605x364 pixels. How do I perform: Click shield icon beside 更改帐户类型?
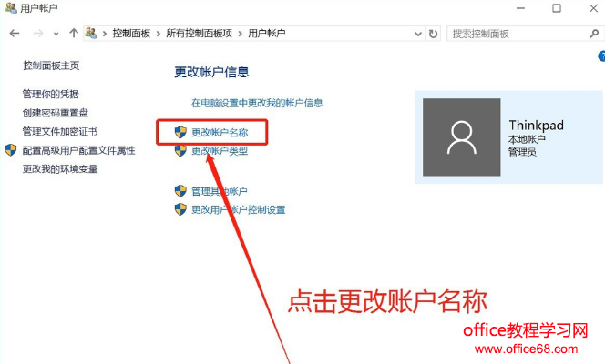tap(180, 151)
